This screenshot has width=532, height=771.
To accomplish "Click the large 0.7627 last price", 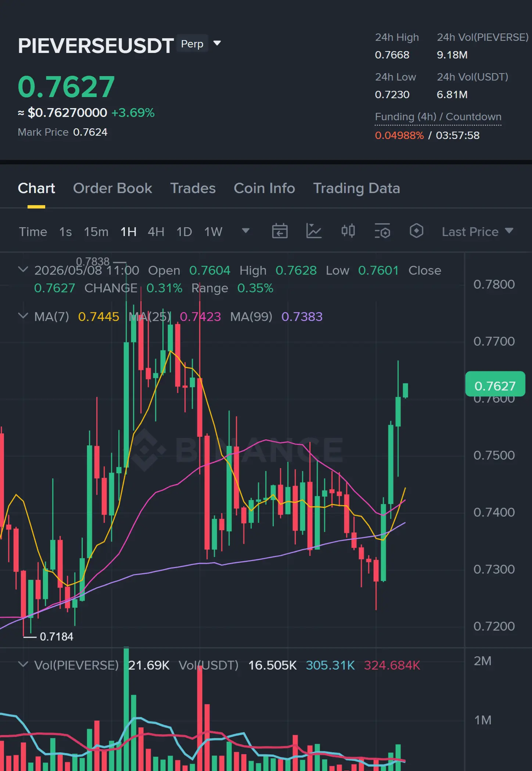I will (x=66, y=87).
